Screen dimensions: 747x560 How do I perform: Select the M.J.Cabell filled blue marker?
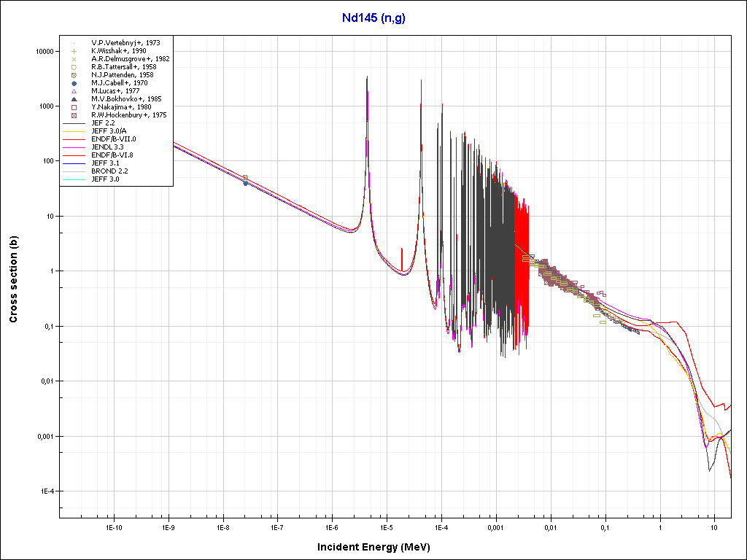click(x=74, y=83)
